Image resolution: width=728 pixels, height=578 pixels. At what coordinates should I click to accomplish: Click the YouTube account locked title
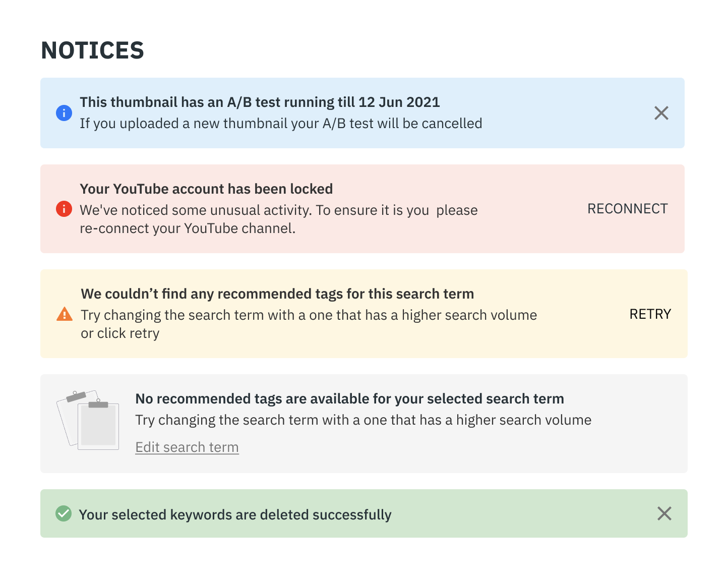coord(206,189)
